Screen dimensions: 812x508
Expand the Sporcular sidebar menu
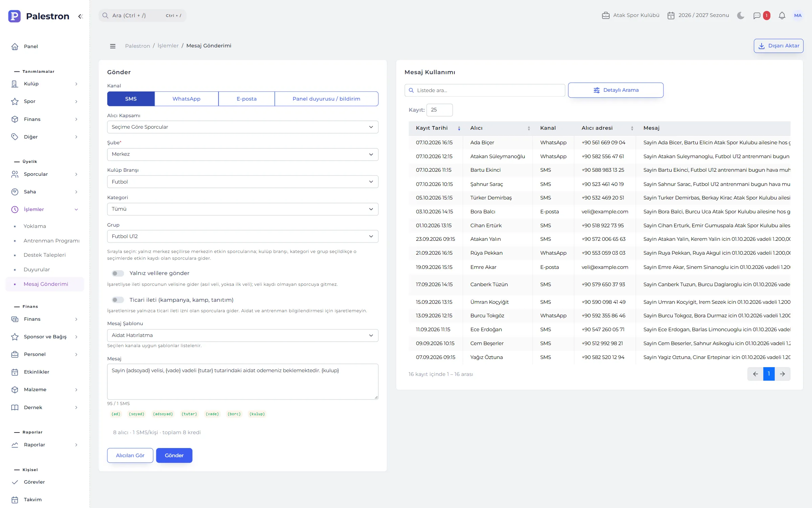click(45, 174)
